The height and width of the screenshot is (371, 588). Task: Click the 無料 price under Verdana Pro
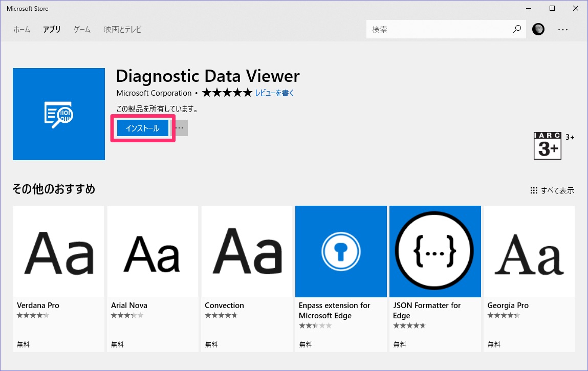pyautogui.click(x=23, y=344)
